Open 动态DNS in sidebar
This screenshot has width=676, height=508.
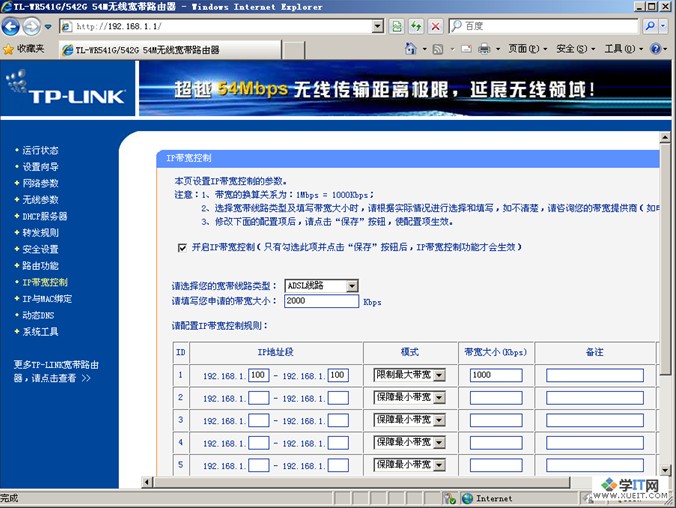38,315
